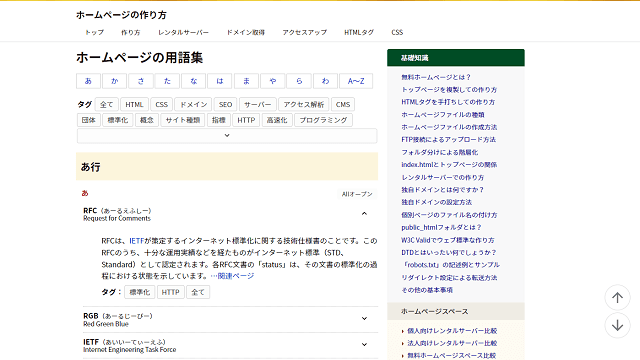This screenshot has height=360, width=640.
Task: Jump to the ら index button
Action: click(x=299, y=81)
